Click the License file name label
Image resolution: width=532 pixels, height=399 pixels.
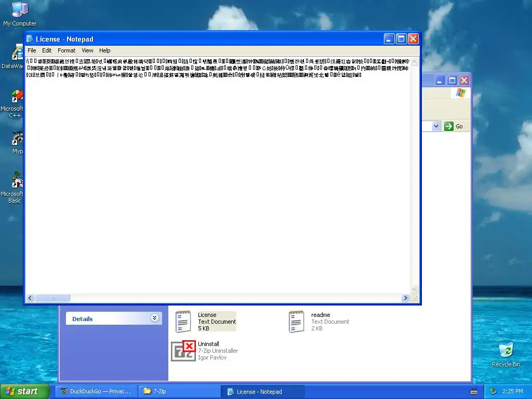point(207,315)
